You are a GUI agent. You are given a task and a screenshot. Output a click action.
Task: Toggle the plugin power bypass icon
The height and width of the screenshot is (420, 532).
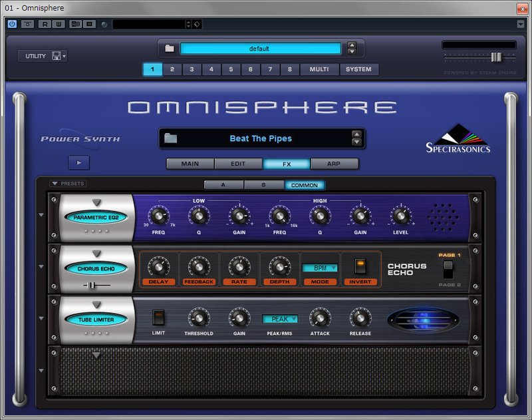point(12,24)
